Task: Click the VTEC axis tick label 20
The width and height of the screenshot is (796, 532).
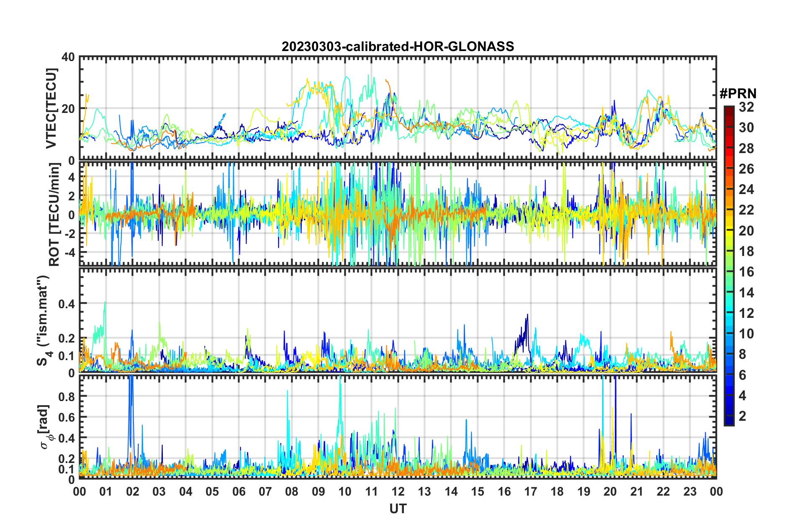Action: click(x=68, y=109)
